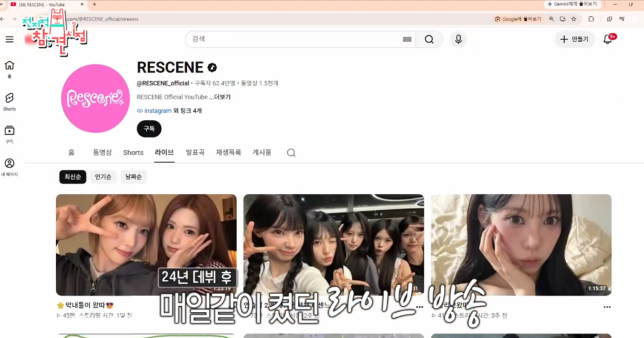Open the hamburger guide menu
Image resolution: width=644 pixels, height=338 pixels.
click(9, 39)
